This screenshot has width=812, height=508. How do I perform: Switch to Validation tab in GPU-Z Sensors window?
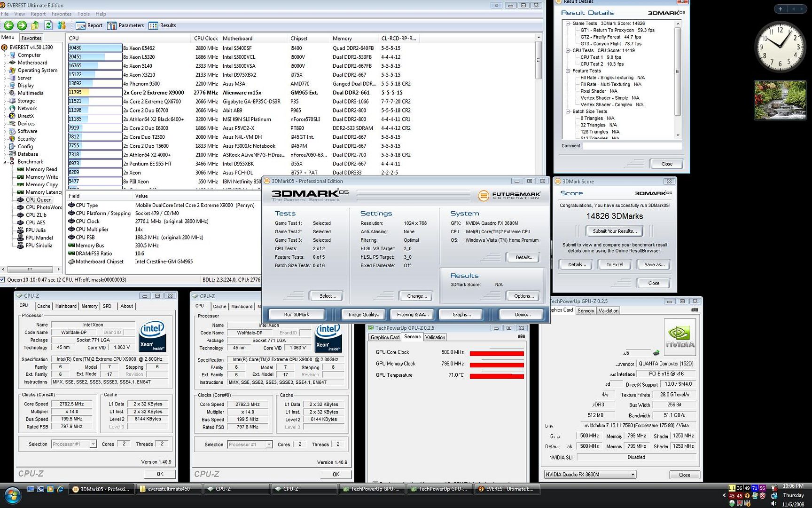coord(435,337)
